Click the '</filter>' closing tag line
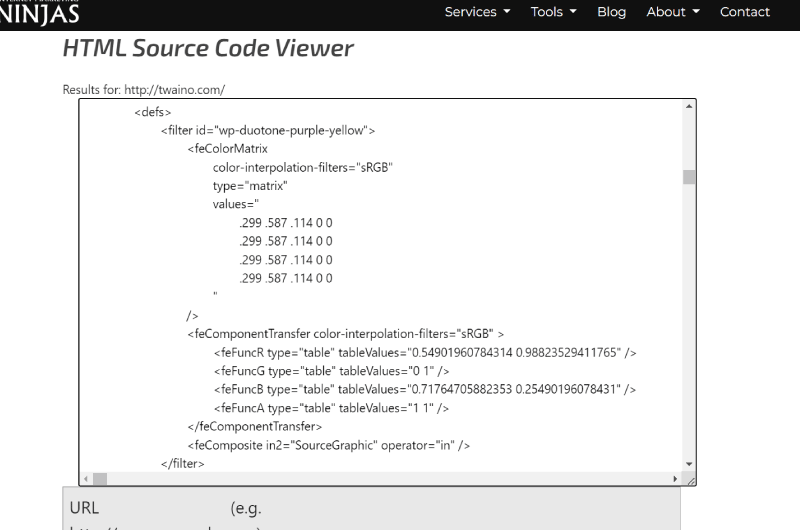 point(183,464)
